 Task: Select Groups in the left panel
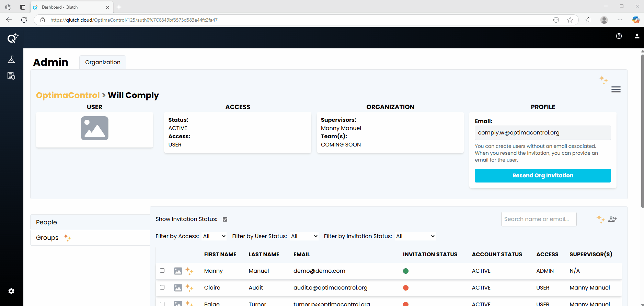click(47, 238)
